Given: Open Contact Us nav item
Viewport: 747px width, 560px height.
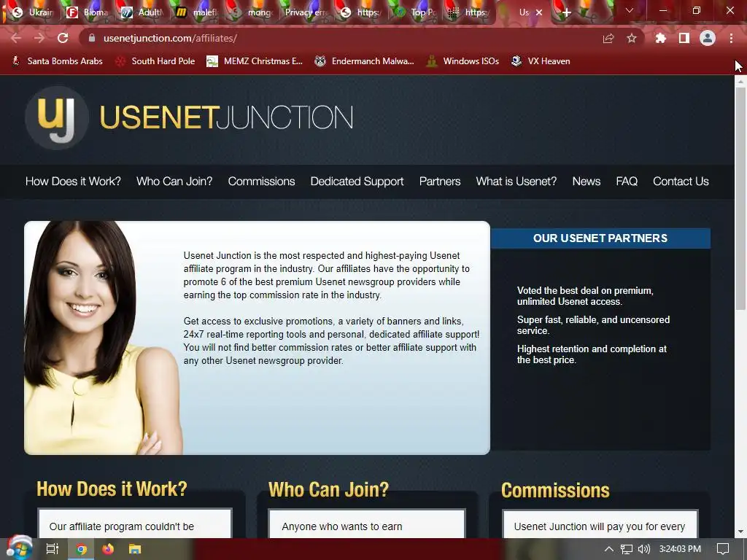Looking at the screenshot, I should tap(681, 182).
